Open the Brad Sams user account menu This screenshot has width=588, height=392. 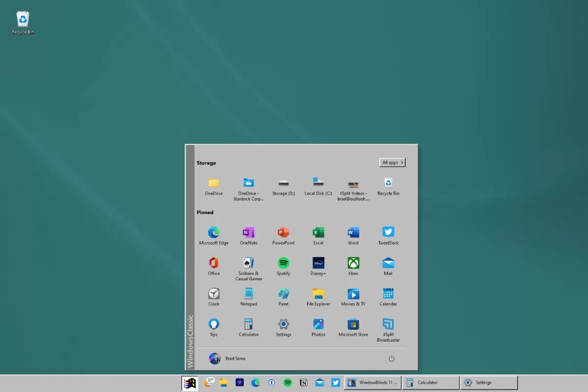click(227, 359)
